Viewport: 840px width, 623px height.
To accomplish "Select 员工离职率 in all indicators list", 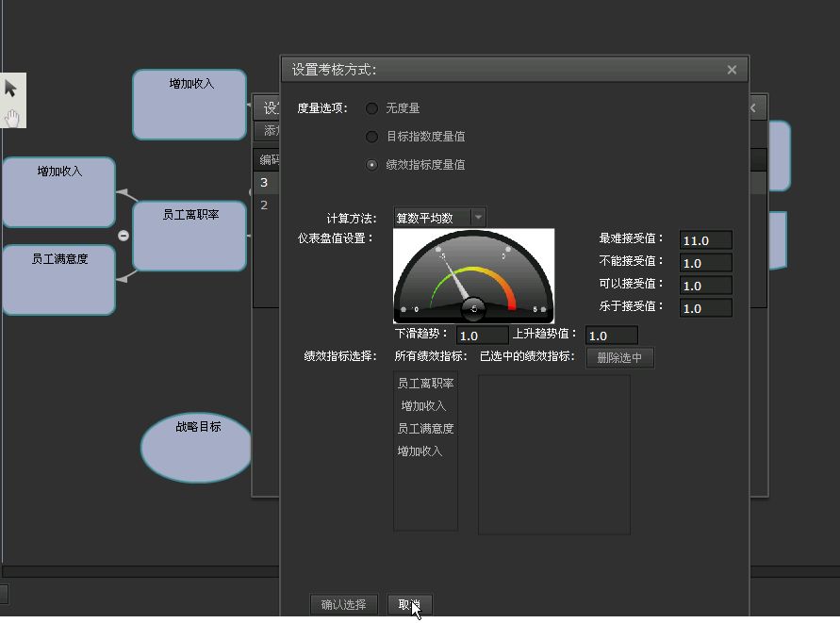I will point(425,384).
